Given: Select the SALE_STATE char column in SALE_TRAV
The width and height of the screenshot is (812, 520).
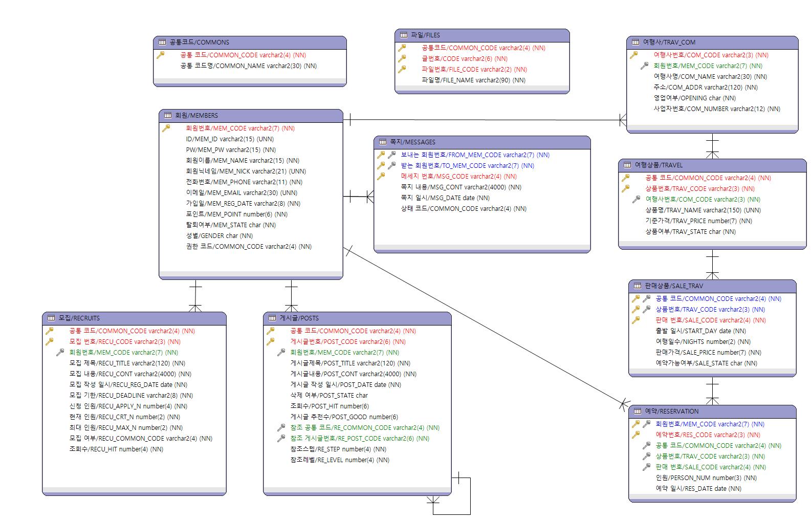Looking at the screenshot, I should click(707, 363).
